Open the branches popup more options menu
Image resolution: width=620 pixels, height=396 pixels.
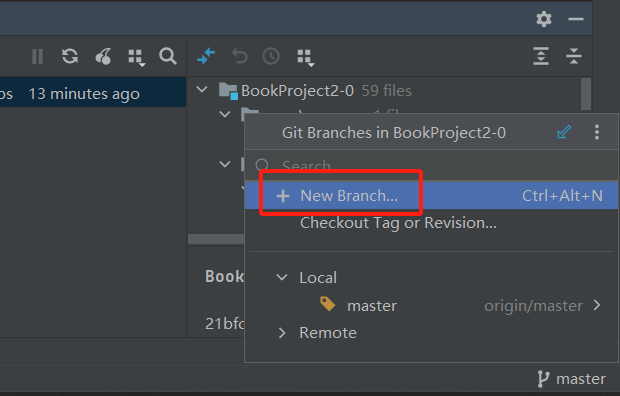point(597,132)
